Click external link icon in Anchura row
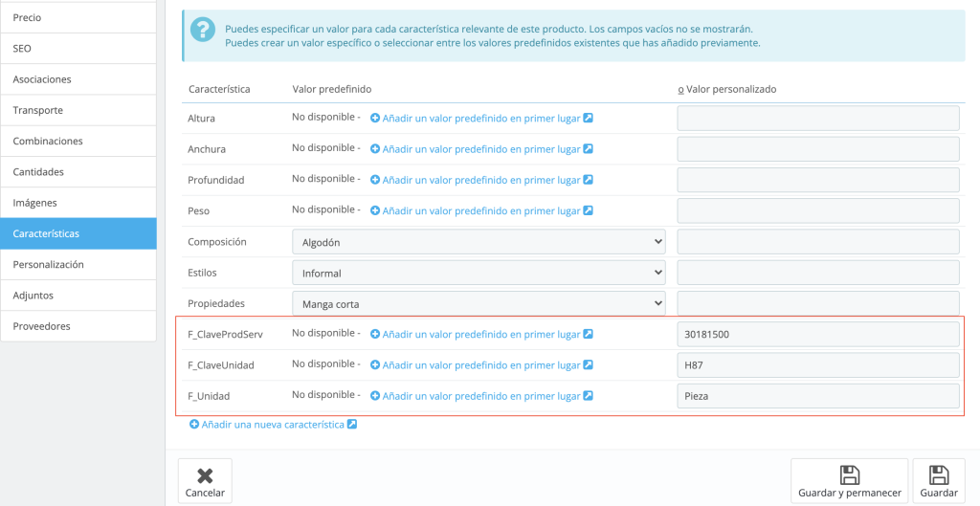 tap(589, 148)
